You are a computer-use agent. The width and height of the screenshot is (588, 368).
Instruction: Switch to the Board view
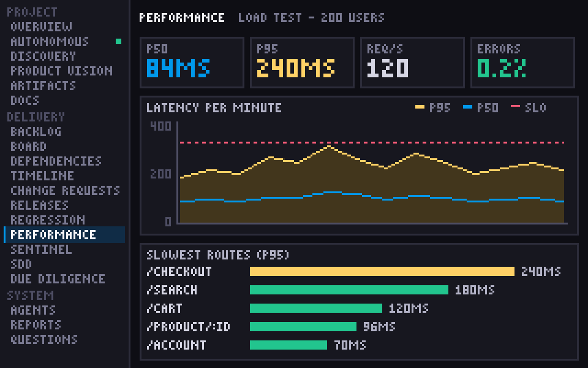(29, 146)
